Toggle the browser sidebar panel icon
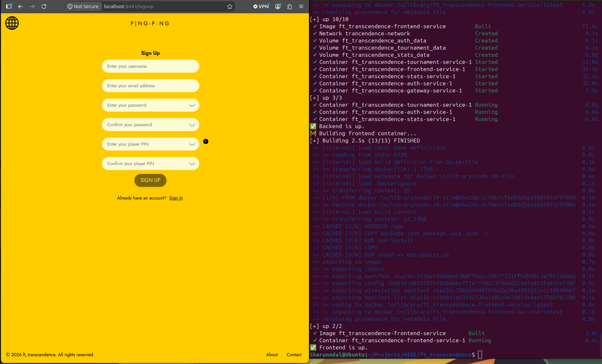This screenshot has width=602, height=364. (x=9, y=6)
